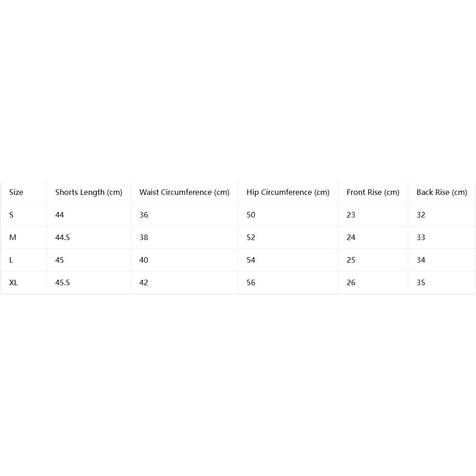Click the L size row label
The image size is (476, 476).
11,260
